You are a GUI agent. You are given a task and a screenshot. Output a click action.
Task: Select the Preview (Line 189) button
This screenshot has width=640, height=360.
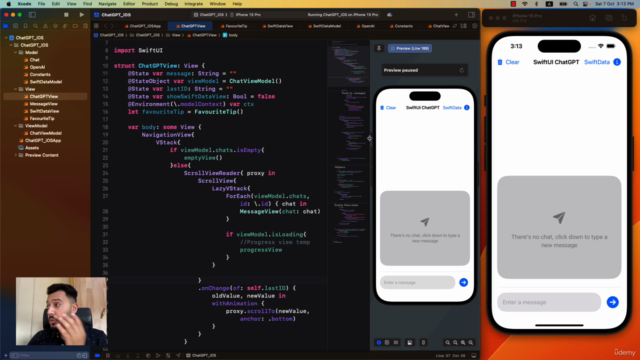click(410, 48)
